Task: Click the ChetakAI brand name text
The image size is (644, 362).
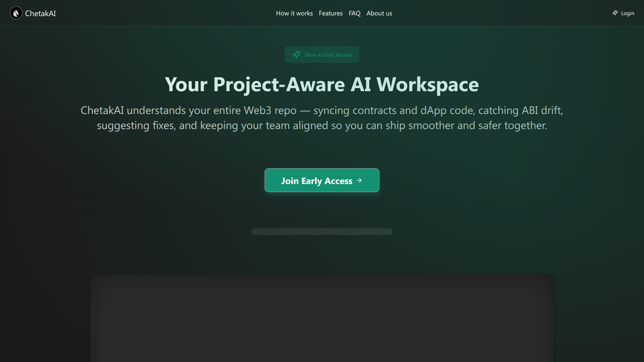Action: 40,13
